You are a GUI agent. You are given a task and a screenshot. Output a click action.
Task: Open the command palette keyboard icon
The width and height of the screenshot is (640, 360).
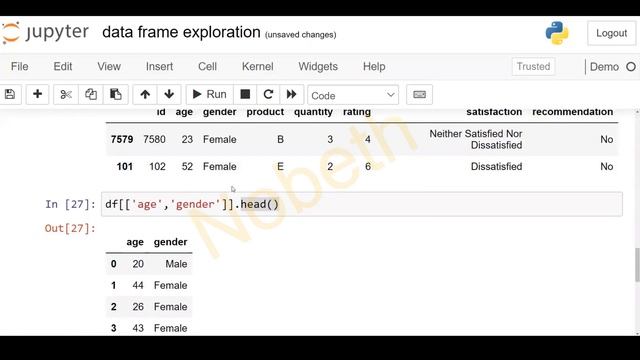(x=419, y=95)
